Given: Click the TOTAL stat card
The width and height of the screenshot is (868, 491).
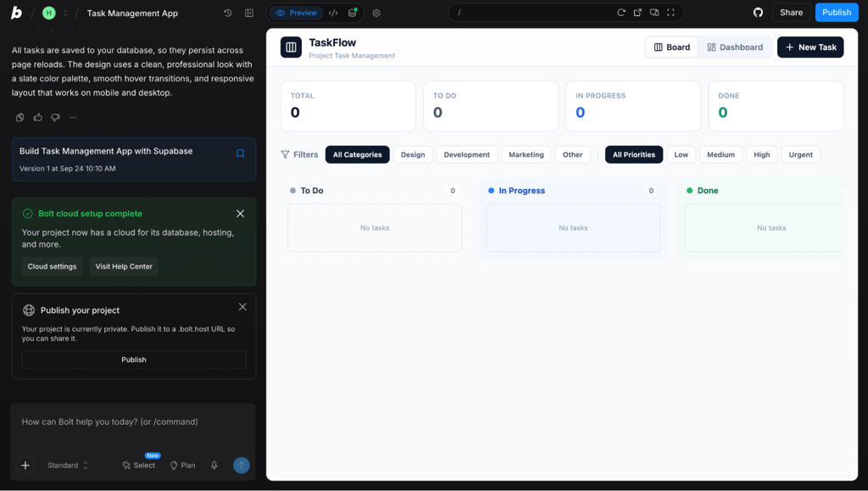Looking at the screenshot, I should coord(348,106).
